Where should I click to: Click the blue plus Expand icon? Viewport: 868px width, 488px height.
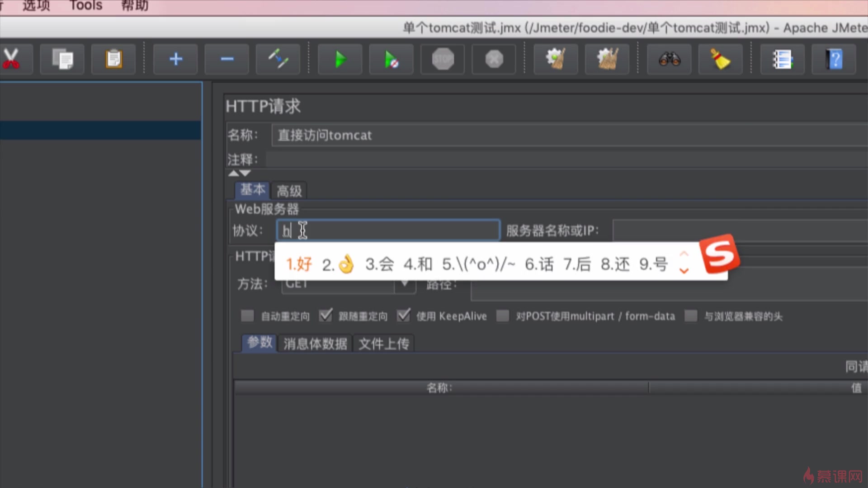[x=175, y=59]
